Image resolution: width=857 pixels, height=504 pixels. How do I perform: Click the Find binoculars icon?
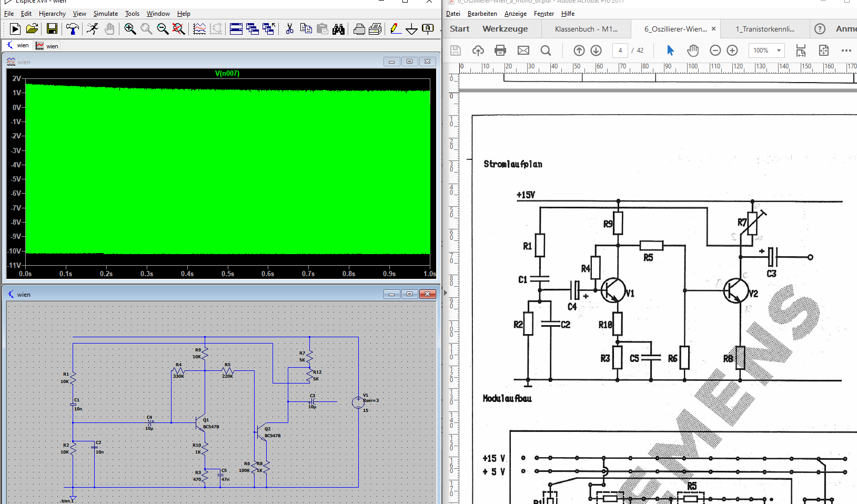click(x=338, y=29)
